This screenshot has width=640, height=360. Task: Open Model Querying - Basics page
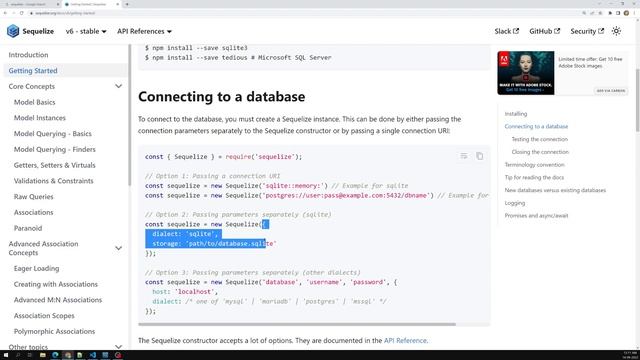(53, 133)
